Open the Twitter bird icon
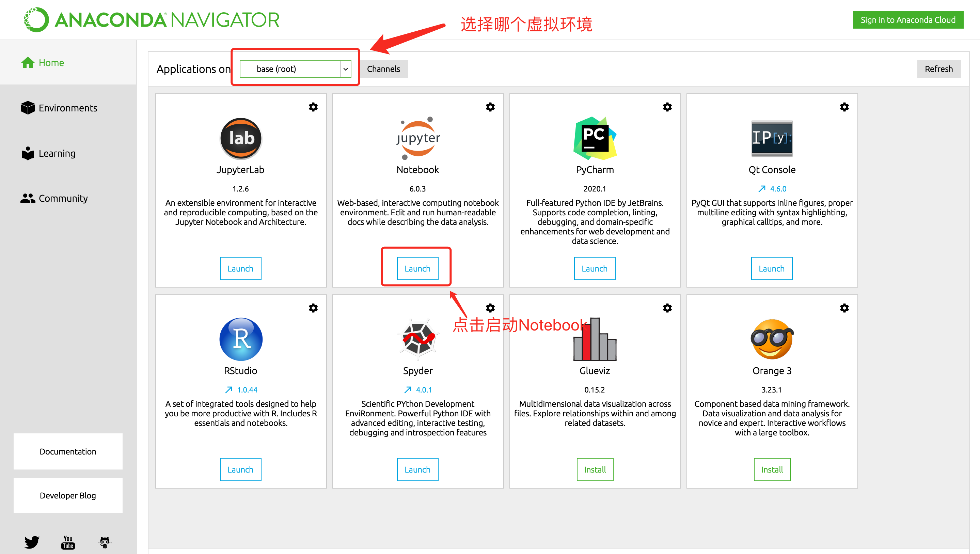This screenshot has height=554, width=980. pos(32,542)
